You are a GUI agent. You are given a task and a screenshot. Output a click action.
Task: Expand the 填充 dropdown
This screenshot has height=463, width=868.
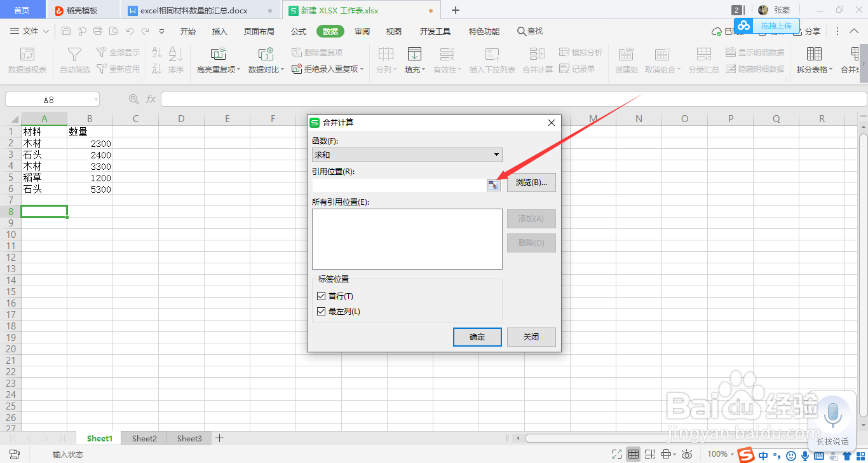424,70
